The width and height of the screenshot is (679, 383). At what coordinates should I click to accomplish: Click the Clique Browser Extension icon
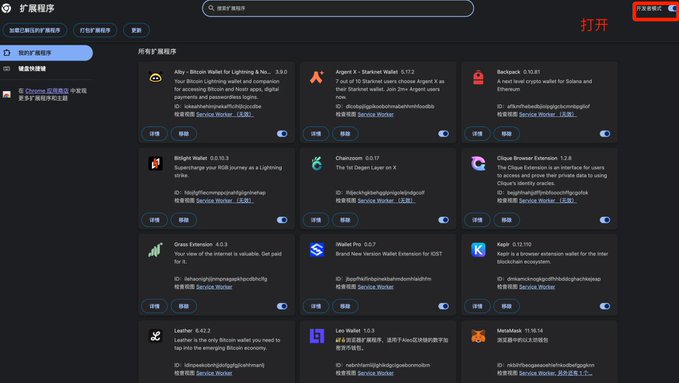click(x=478, y=163)
